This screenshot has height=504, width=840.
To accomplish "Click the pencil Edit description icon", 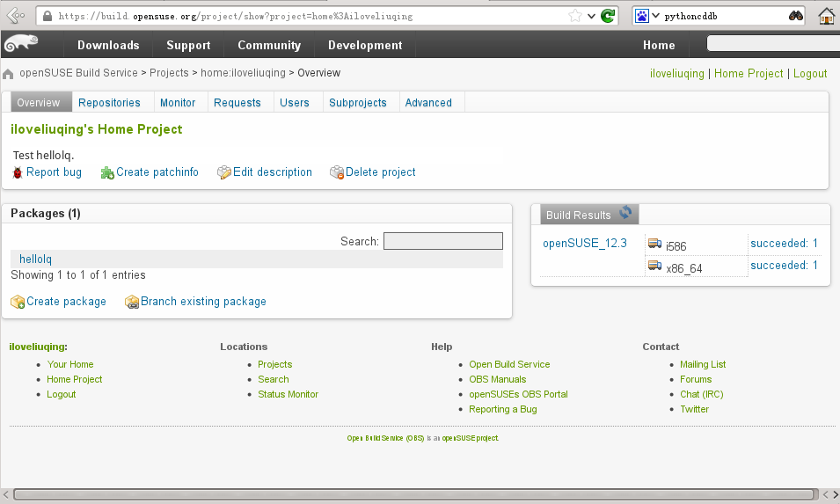I will [x=224, y=172].
